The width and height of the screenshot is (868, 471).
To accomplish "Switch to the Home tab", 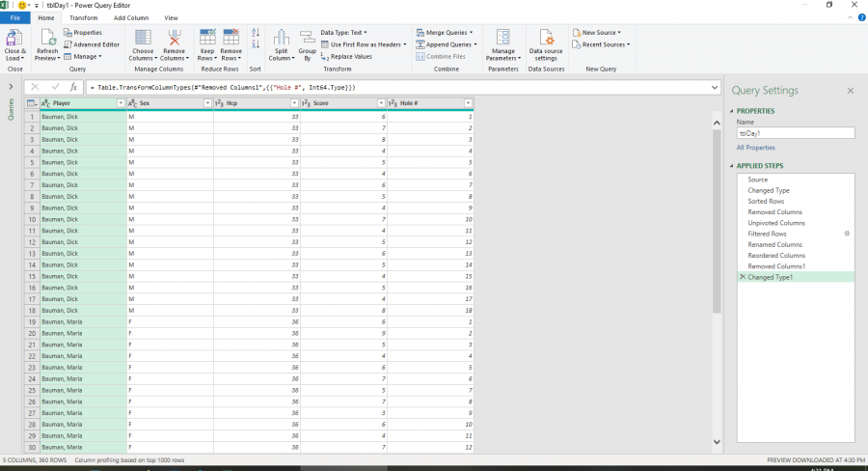I will [x=46, y=17].
